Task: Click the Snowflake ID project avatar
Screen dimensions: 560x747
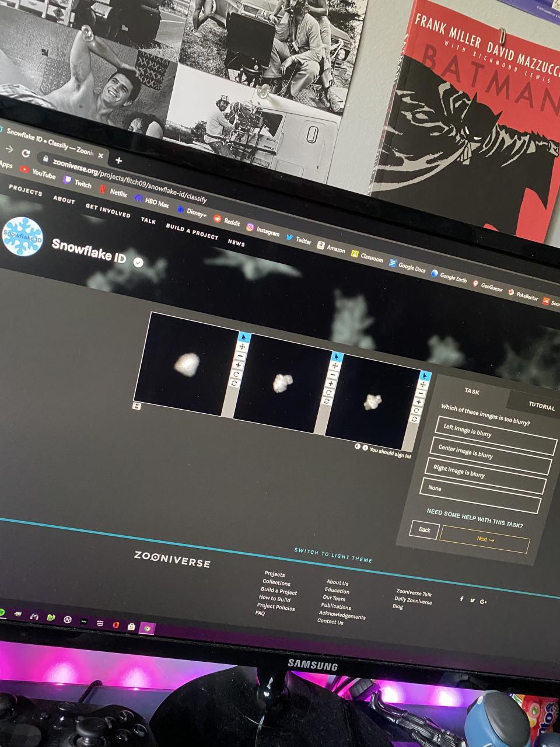Action: click(23, 236)
